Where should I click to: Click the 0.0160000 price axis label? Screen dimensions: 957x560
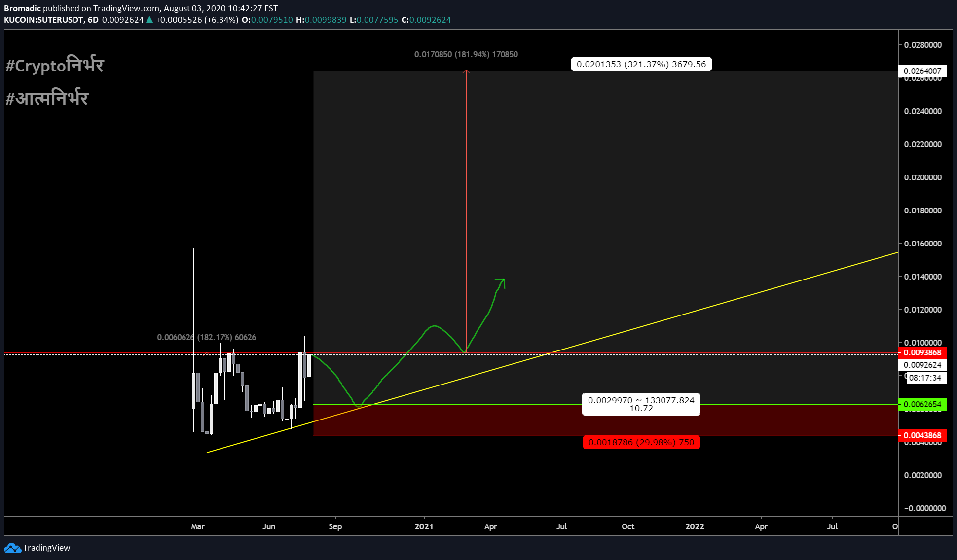pyautogui.click(x=922, y=244)
